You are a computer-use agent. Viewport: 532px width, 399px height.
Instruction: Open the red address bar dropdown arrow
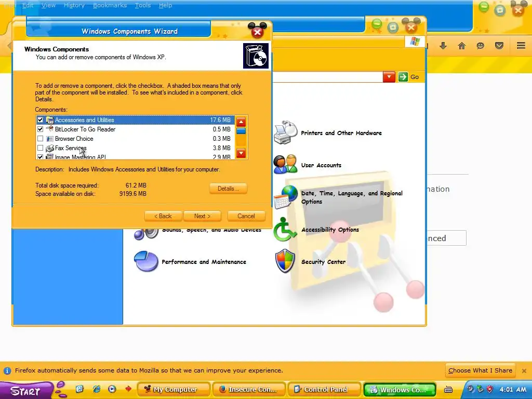pos(389,77)
